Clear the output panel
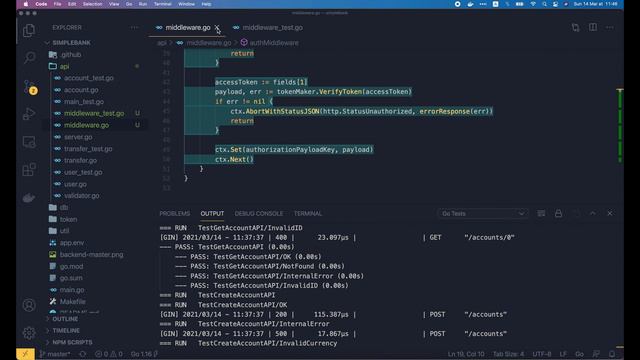The image size is (640, 360). click(x=541, y=213)
